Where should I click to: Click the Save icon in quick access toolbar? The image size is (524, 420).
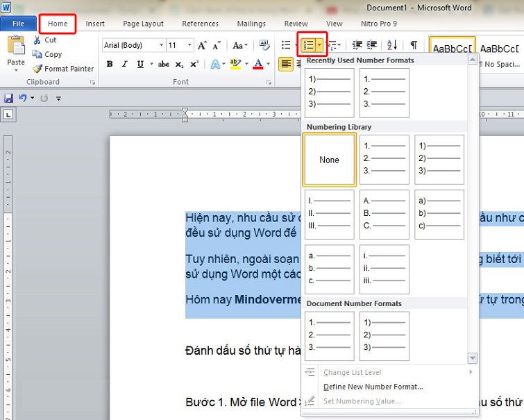(x=8, y=99)
